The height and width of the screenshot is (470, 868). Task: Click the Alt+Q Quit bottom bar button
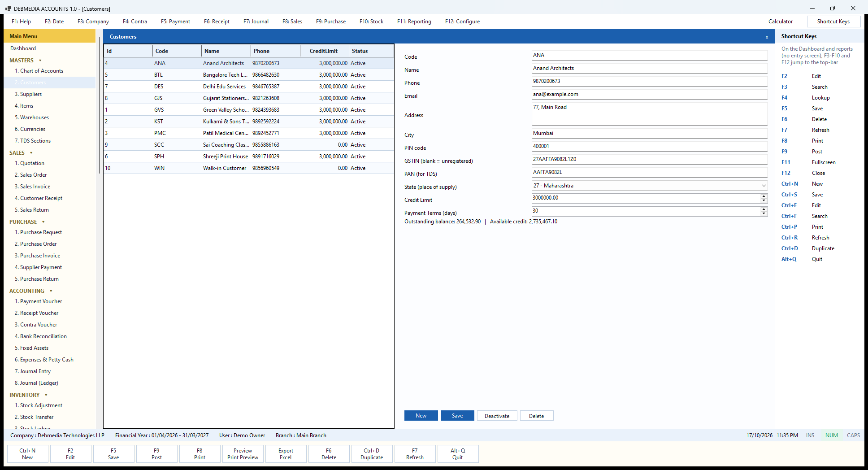(x=458, y=454)
